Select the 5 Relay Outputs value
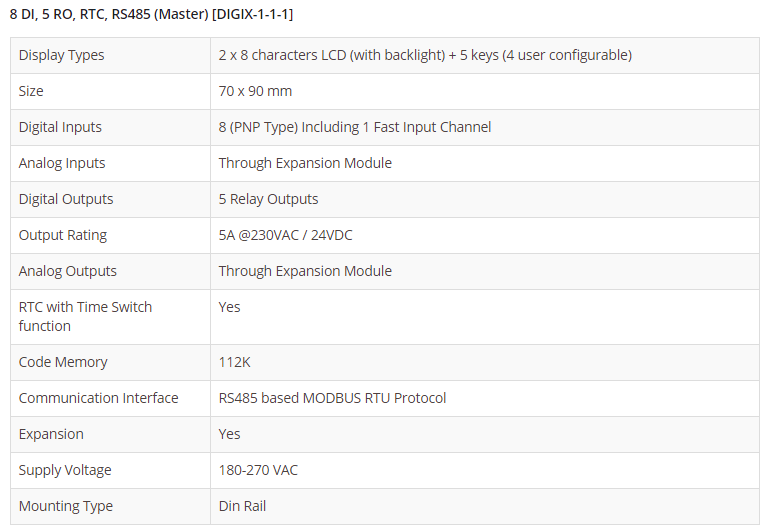The width and height of the screenshot is (768, 529). click(x=268, y=199)
